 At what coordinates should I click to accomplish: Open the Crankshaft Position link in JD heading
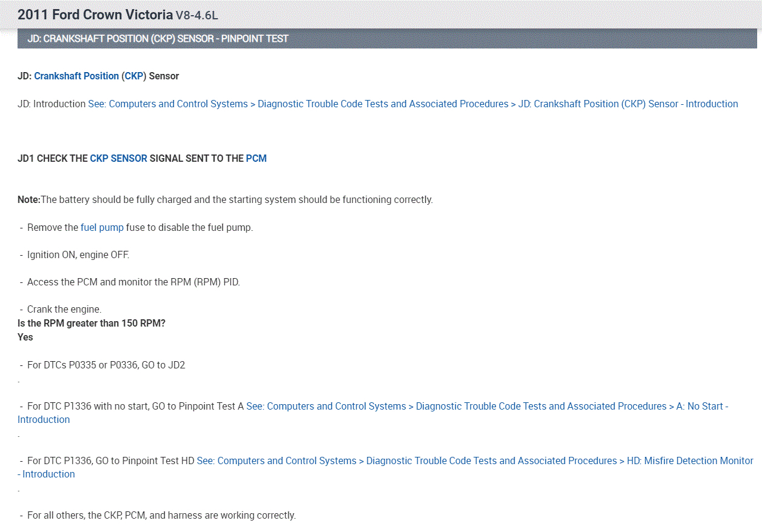pos(76,76)
